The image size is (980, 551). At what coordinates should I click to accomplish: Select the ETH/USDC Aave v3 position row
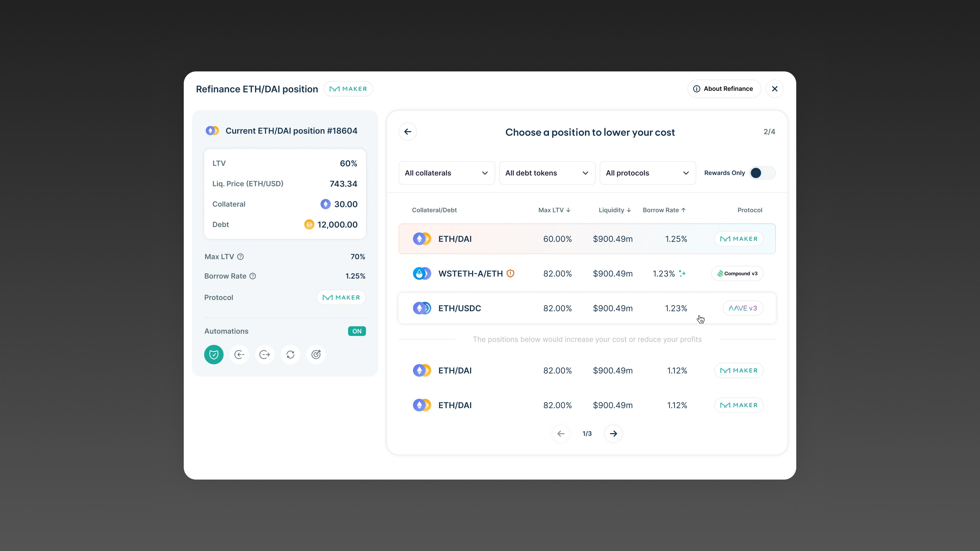pyautogui.click(x=587, y=308)
